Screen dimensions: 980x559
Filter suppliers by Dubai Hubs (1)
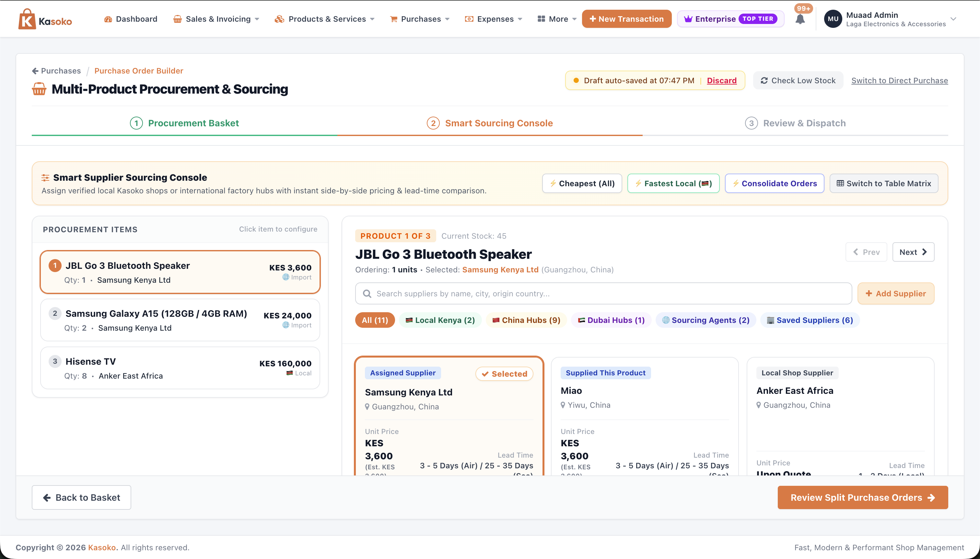pyautogui.click(x=611, y=320)
